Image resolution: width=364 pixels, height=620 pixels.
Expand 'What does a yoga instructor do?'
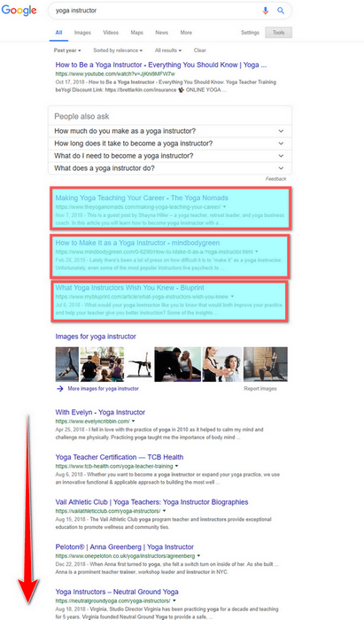[170, 168]
